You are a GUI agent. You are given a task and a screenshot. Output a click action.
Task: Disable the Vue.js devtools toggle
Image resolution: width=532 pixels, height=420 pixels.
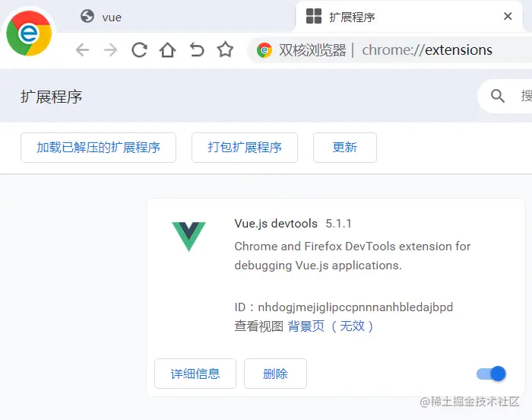click(491, 374)
